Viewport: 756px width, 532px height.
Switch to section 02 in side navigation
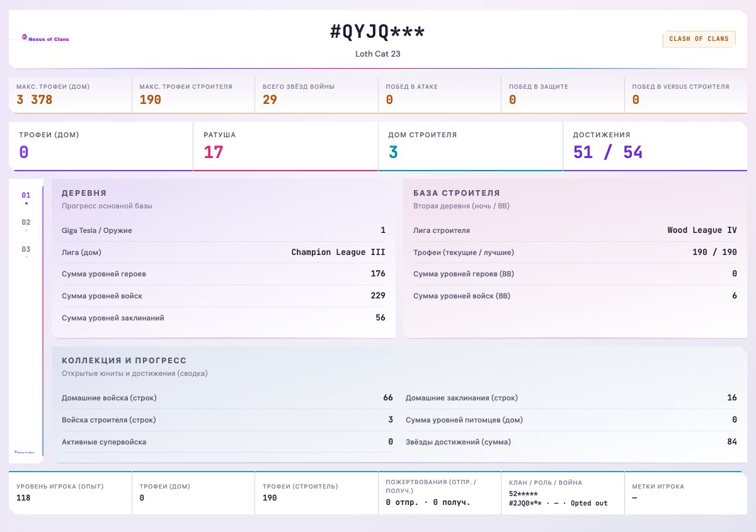pos(26,225)
